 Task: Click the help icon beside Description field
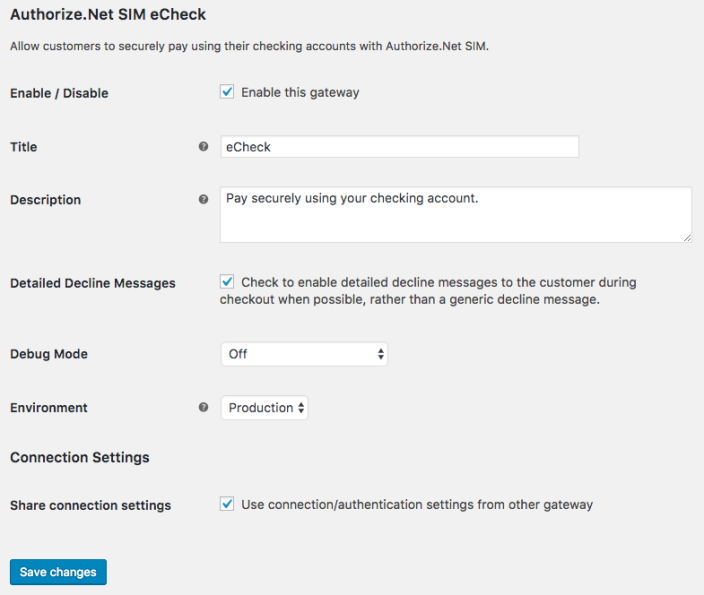tap(204, 199)
